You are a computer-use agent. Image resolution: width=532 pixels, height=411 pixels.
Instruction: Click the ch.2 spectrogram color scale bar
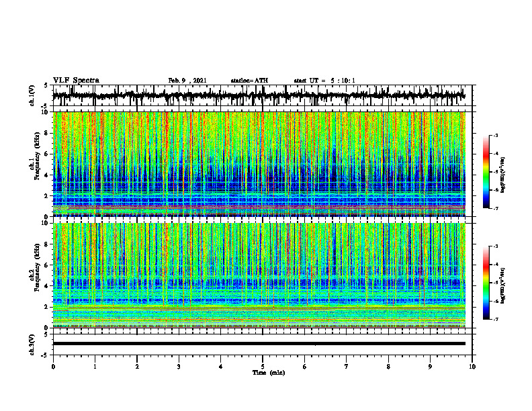point(486,283)
